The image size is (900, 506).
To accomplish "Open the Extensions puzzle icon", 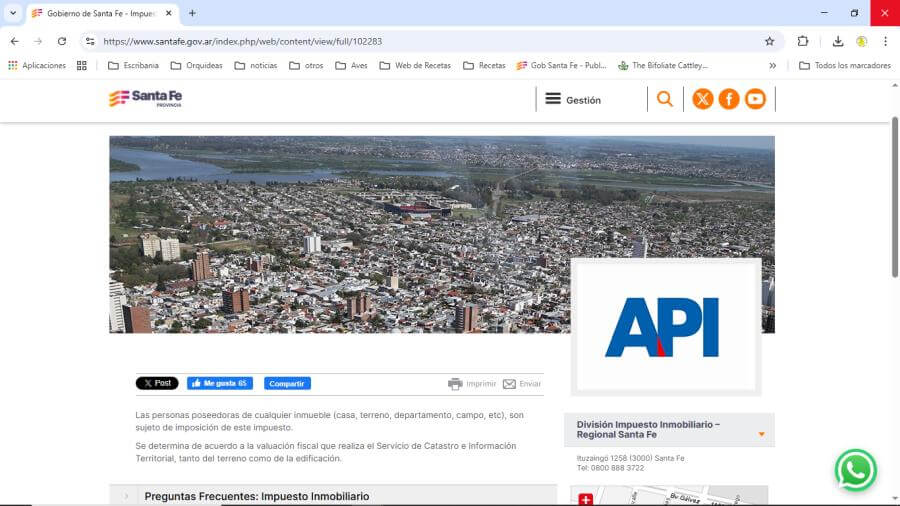I will pos(802,41).
